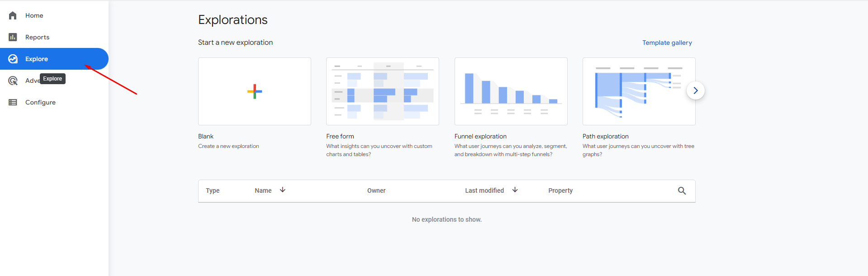Click the Blank template title
Screen dimensions: 868x276
coord(206,136)
